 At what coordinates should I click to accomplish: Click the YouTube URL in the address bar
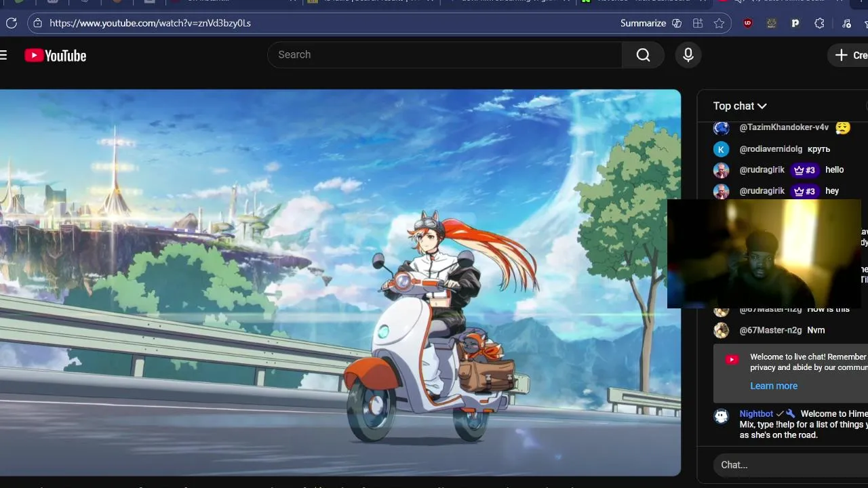[x=150, y=23]
